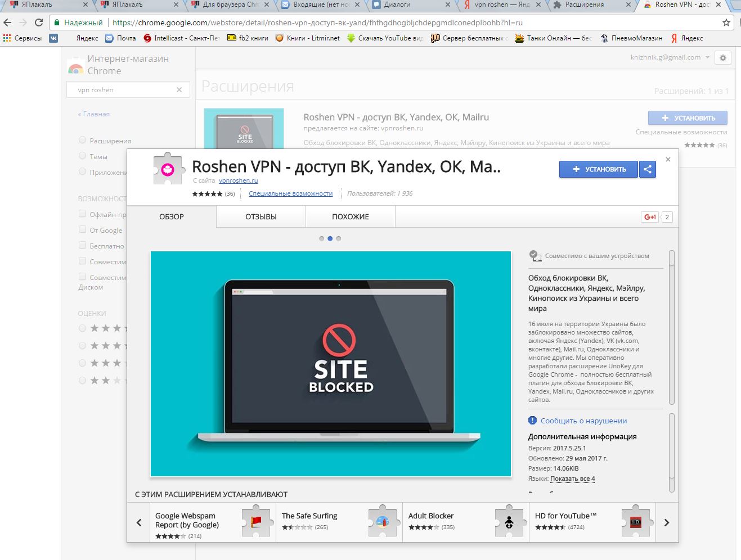Open web store settings gear
The image size is (741, 560).
(x=723, y=57)
